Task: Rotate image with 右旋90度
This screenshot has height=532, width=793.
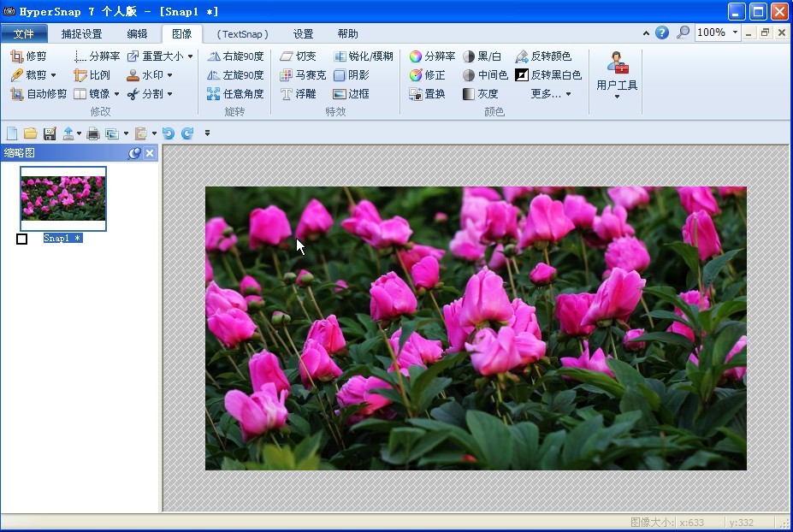Action: (x=235, y=56)
